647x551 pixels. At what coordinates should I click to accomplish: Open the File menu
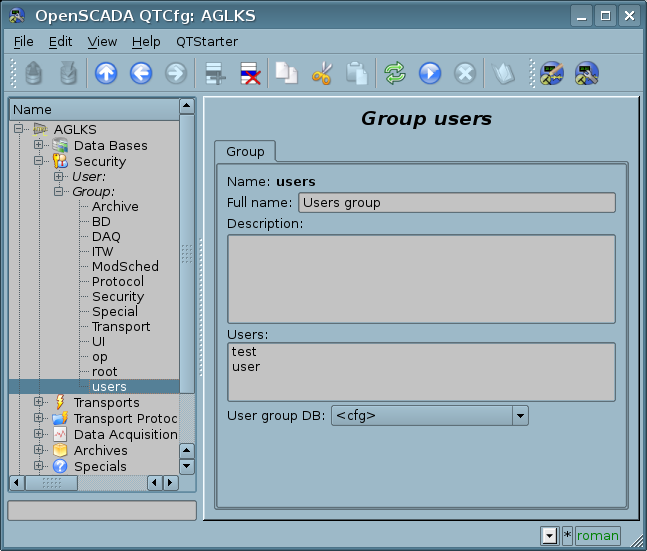(x=24, y=42)
